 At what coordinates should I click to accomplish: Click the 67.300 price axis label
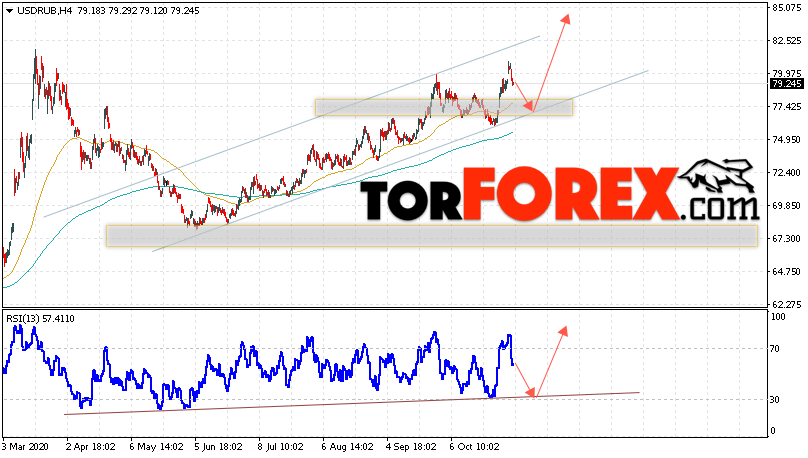click(x=787, y=239)
